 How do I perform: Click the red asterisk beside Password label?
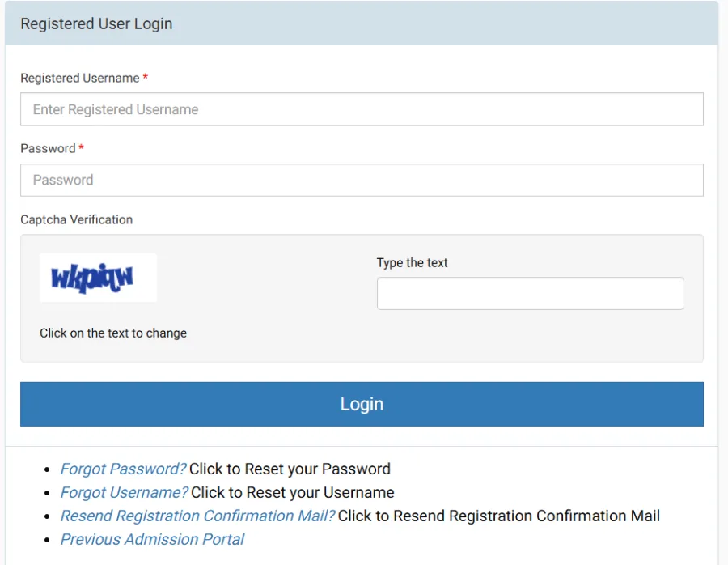pyautogui.click(x=81, y=148)
